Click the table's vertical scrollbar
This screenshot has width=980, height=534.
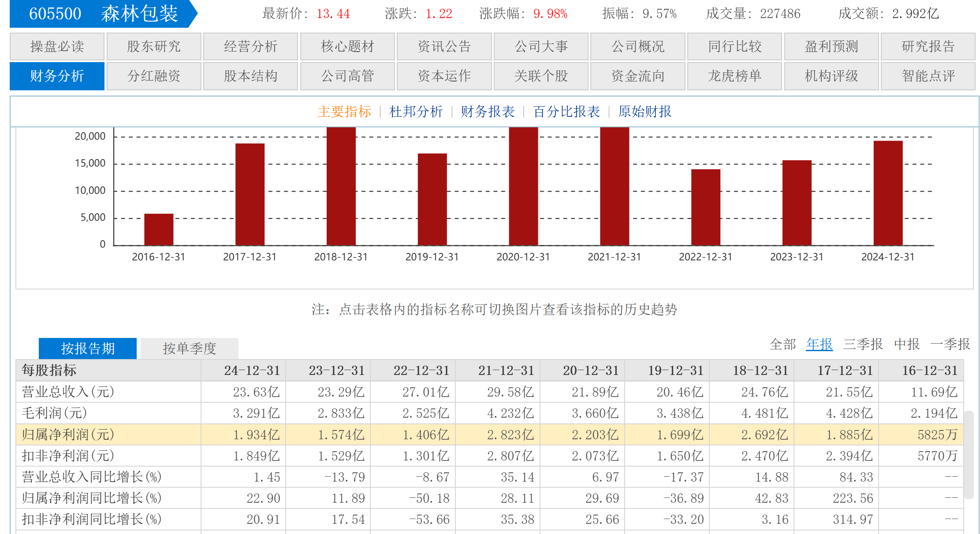point(969,455)
